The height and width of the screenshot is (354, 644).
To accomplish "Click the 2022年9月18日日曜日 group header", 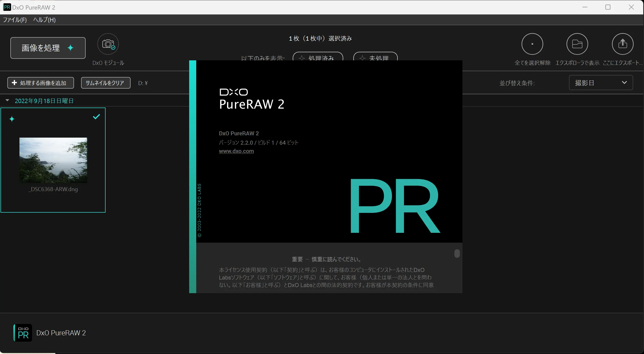I will tap(44, 101).
